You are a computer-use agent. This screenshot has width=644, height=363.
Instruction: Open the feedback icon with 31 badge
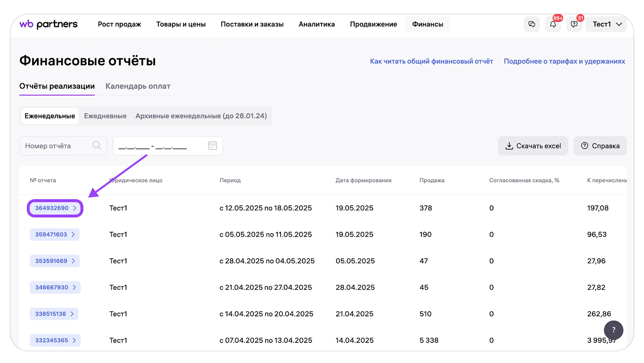point(574,24)
